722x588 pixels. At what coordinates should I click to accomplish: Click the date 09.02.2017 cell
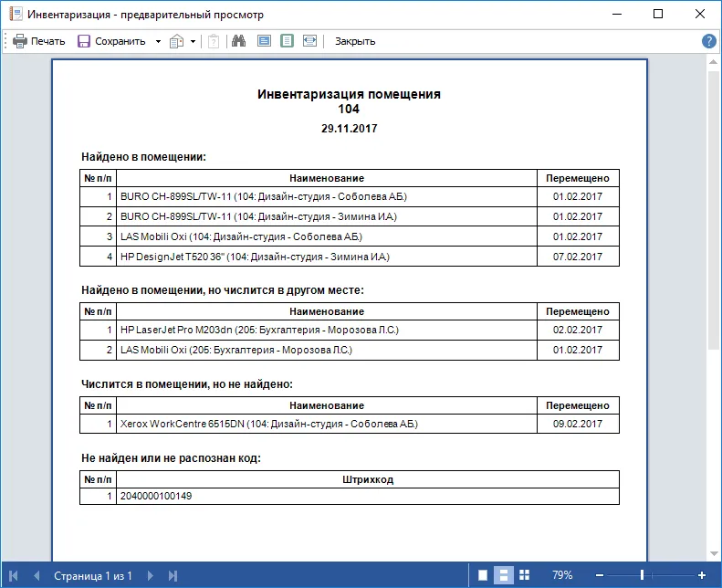(578, 424)
